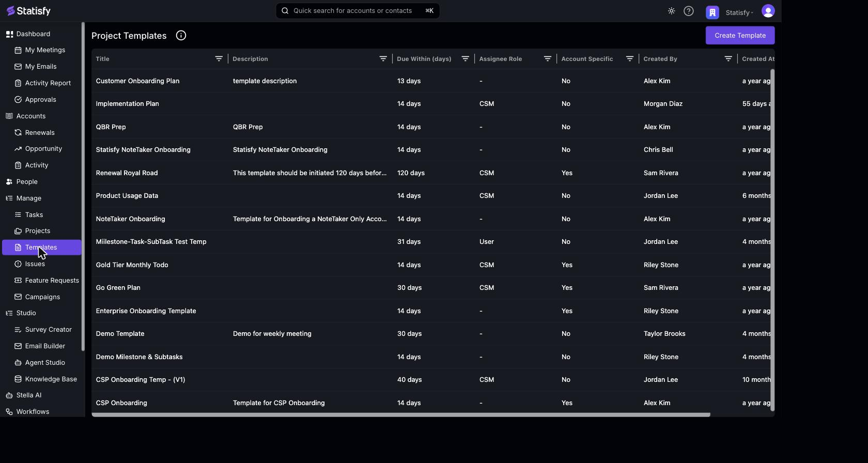Open the Statisfy workspace dropdown
The width and height of the screenshot is (868, 463).
click(739, 12)
